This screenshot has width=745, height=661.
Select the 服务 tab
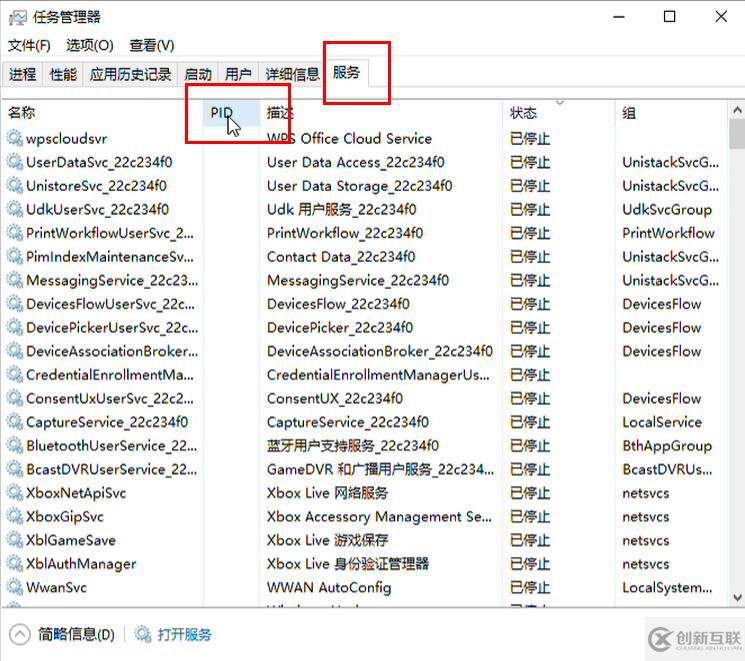pyautogui.click(x=346, y=73)
